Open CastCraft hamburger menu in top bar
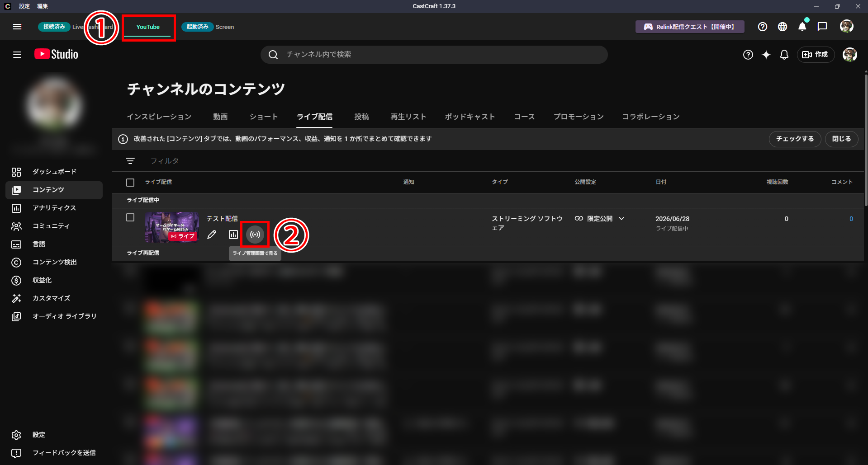This screenshot has width=868, height=465. [17, 27]
